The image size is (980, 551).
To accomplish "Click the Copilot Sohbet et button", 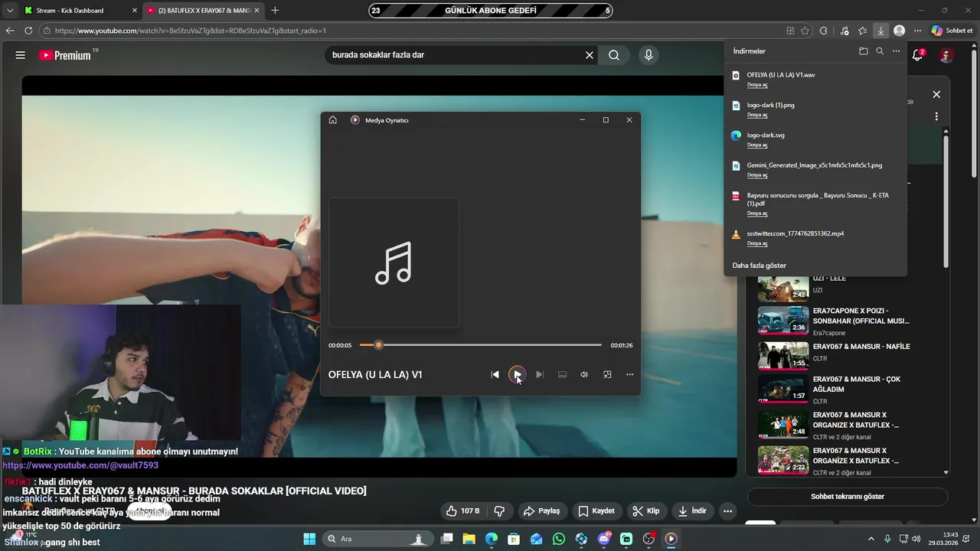I will click(952, 31).
